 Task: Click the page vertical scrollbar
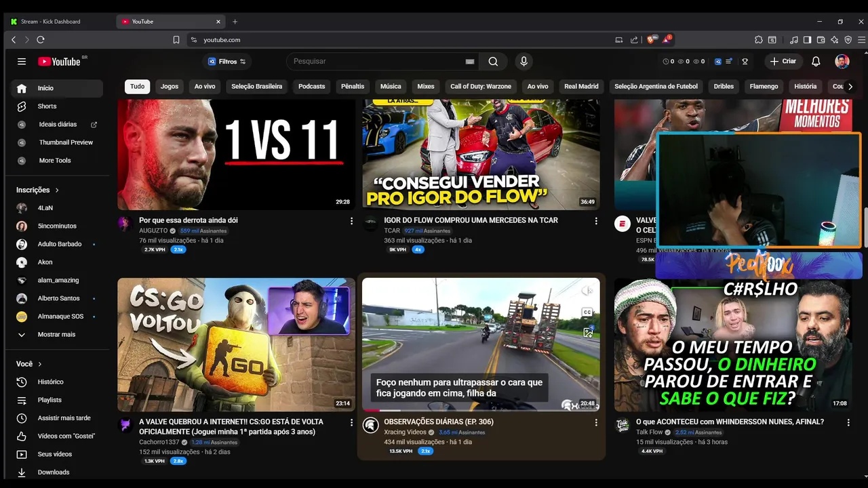click(865, 227)
